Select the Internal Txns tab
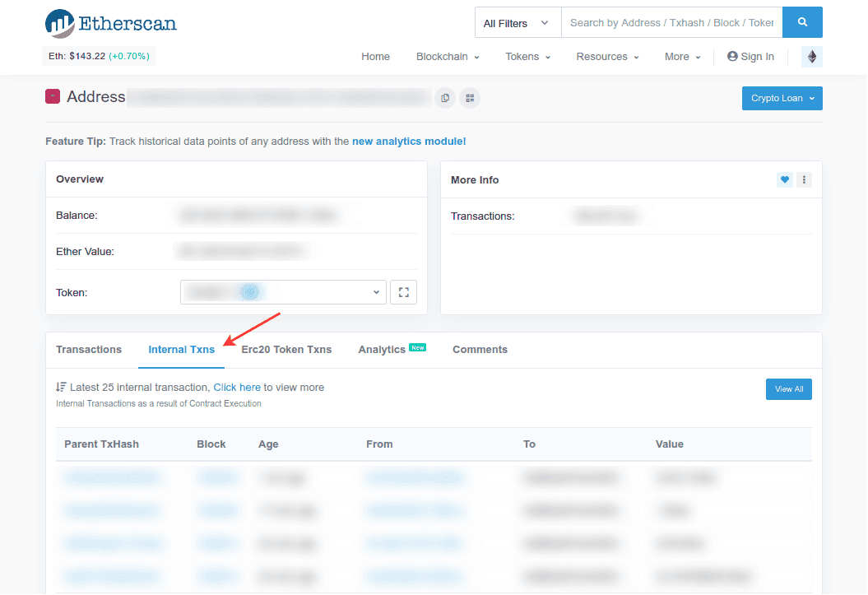The width and height of the screenshot is (868, 595). (181, 349)
